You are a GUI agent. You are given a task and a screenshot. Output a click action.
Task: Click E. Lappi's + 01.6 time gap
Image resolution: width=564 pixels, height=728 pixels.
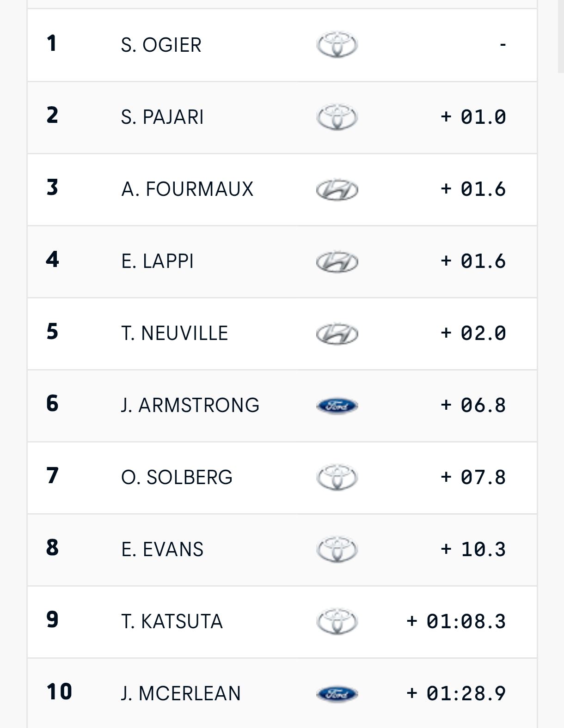(x=473, y=261)
